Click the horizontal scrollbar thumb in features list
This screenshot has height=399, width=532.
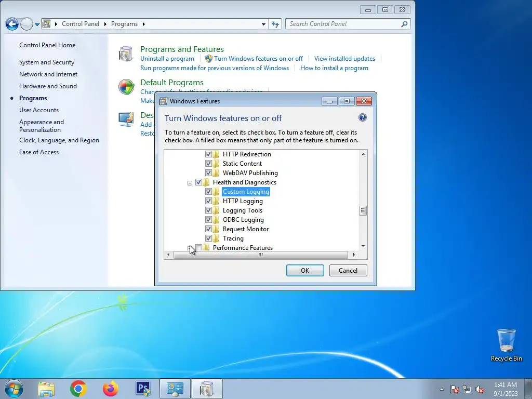pos(261,255)
